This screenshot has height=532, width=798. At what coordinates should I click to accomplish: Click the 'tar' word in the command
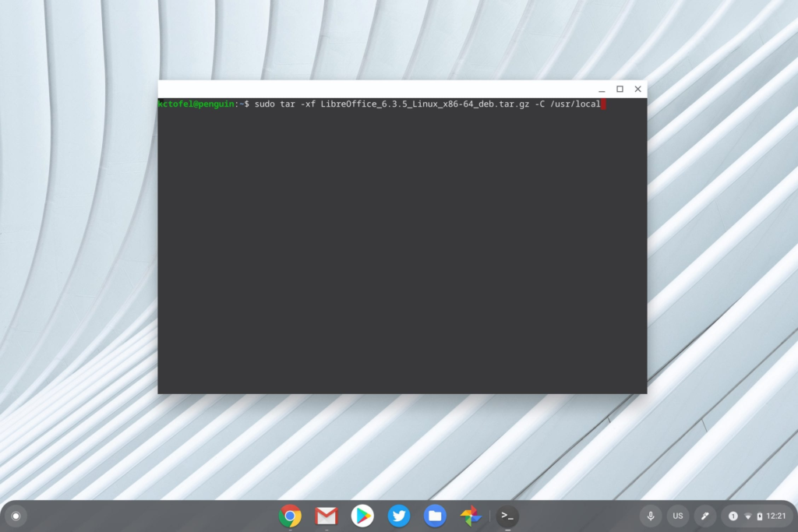coord(288,104)
